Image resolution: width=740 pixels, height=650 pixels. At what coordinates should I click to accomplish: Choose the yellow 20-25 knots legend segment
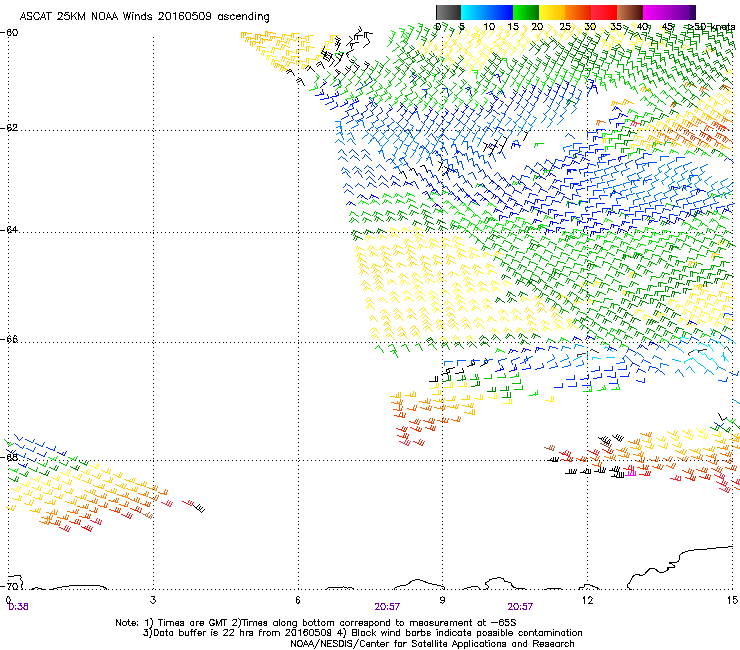(x=552, y=12)
